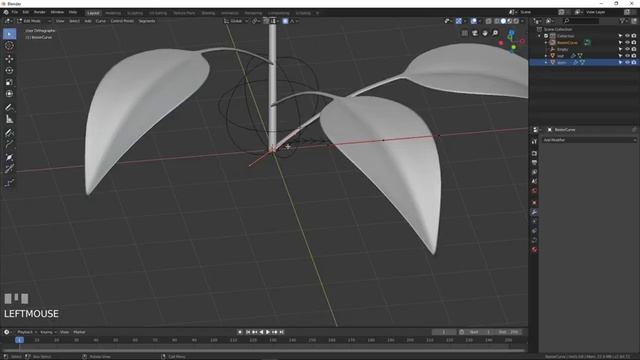Toggle viewport overlays
The height and width of the screenshot is (360, 640).
point(473,21)
